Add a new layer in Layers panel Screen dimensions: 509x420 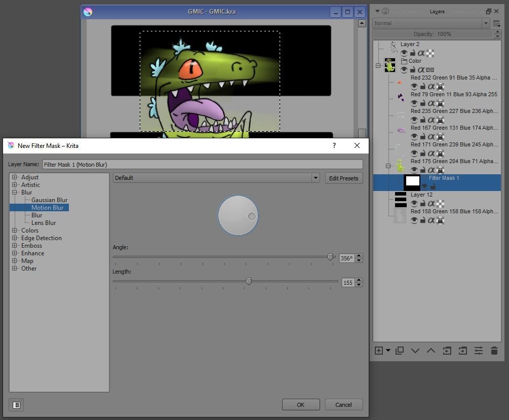pyautogui.click(x=378, y=351)
